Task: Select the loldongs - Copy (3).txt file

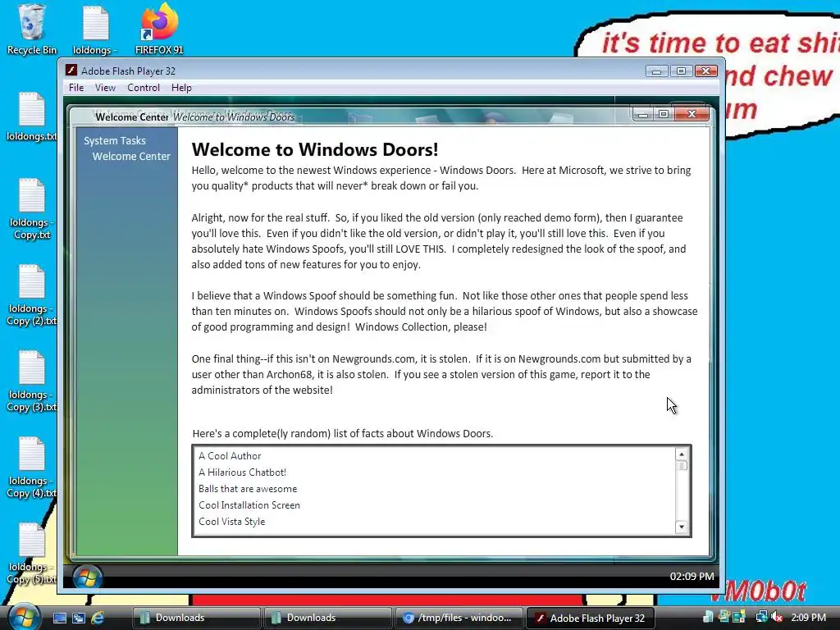Action: click(32, 381)
